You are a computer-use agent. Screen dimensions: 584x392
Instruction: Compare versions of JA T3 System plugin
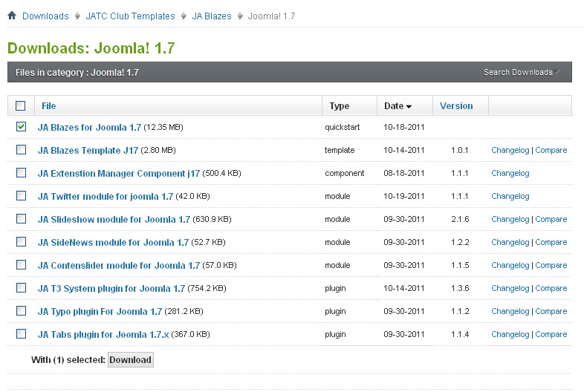551,288
